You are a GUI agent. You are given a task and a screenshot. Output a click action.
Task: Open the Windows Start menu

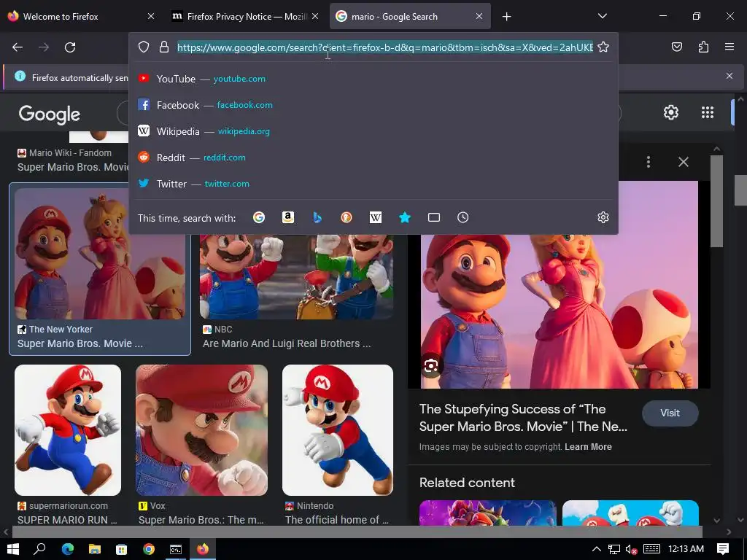pyautogui.click(x=13, y=549)
